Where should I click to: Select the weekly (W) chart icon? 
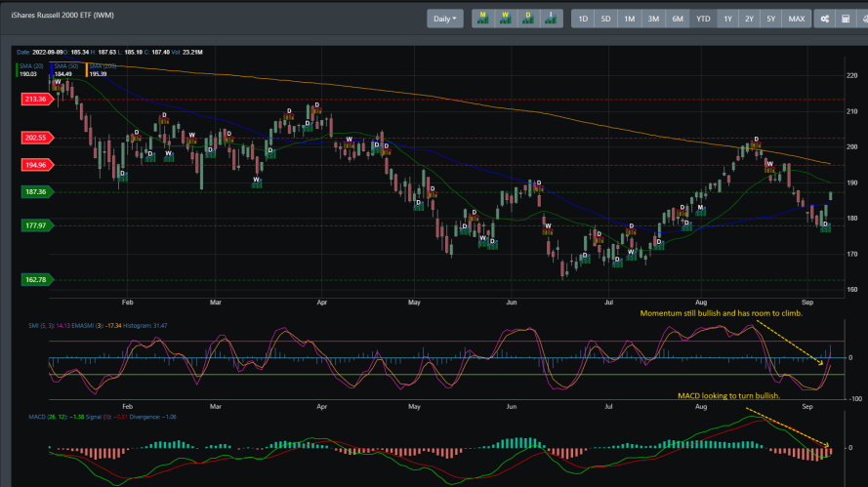(x=506, y=19)
